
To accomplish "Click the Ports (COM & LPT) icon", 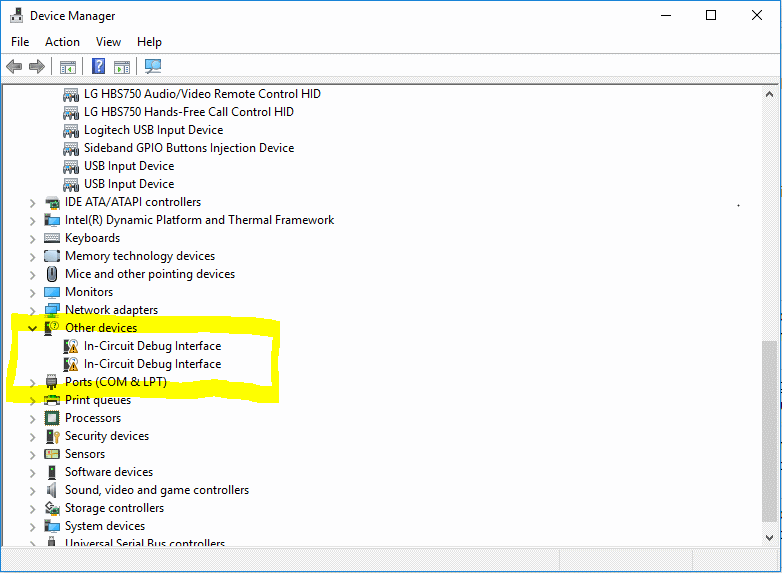I will click(x=52, y=382).
